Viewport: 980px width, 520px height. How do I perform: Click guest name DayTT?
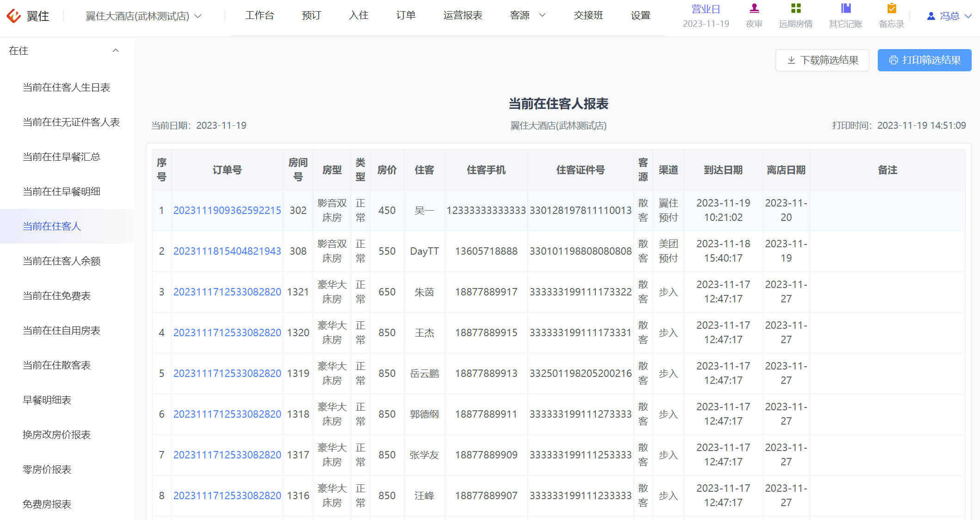pos(424,251)
